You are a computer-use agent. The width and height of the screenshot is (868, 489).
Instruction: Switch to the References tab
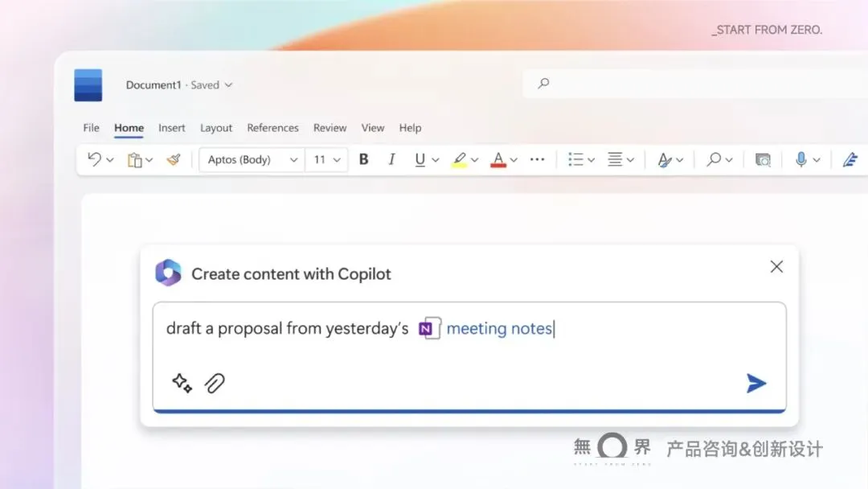coord(273,128)
